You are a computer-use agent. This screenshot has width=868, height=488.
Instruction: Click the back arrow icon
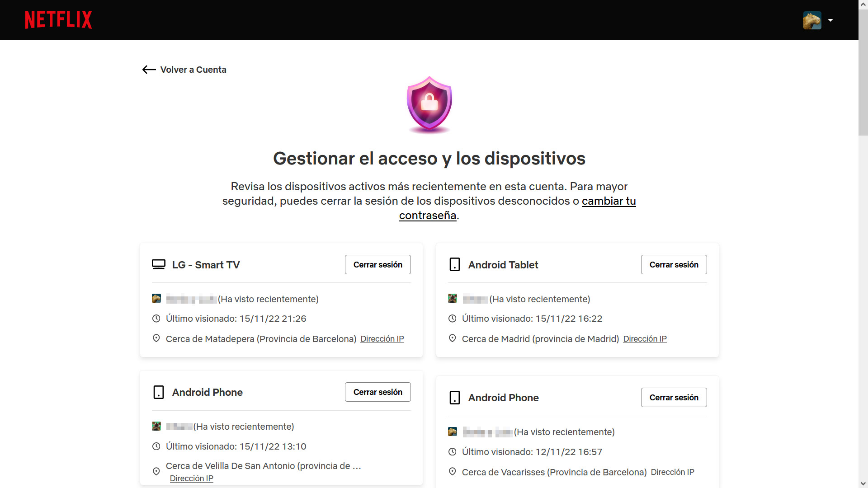pyautogui.click(x=149, y=70)
